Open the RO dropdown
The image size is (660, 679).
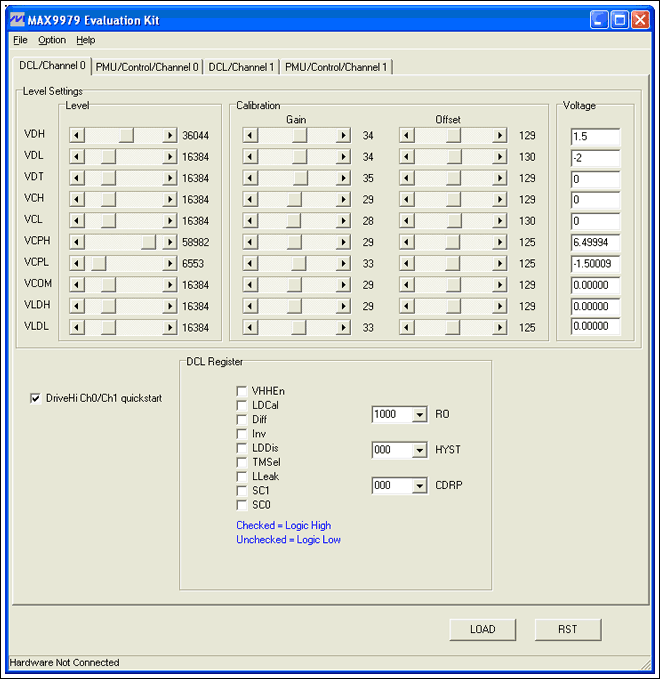(x=418, y=415)
